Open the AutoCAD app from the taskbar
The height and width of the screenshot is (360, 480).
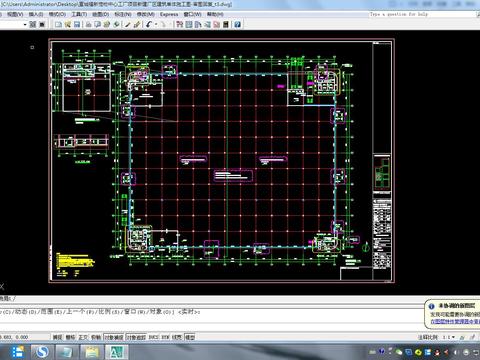(116, 352)
